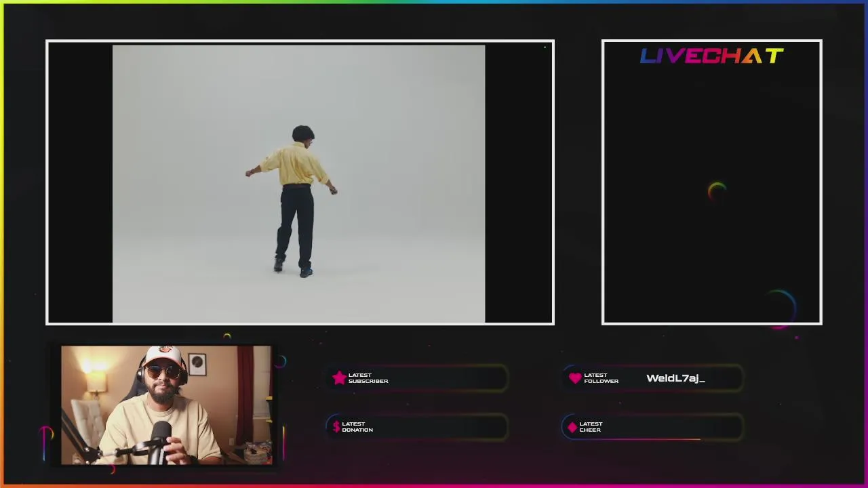Click the Latest Donation label
Image resolution: width=868 pixels, height=488 pixels.
pos(357,427)
